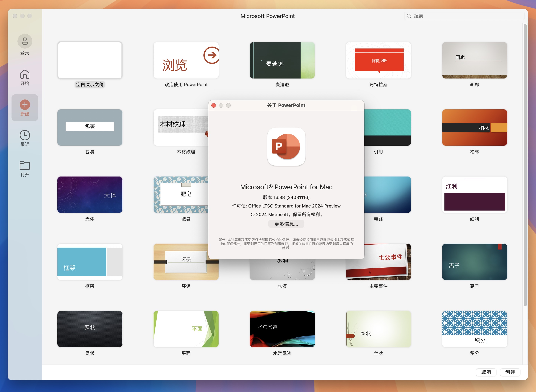The image size is (536, 392).
Task: Click the Microsoft® PowerPoint for Mac heading
Action: (286, 187)
